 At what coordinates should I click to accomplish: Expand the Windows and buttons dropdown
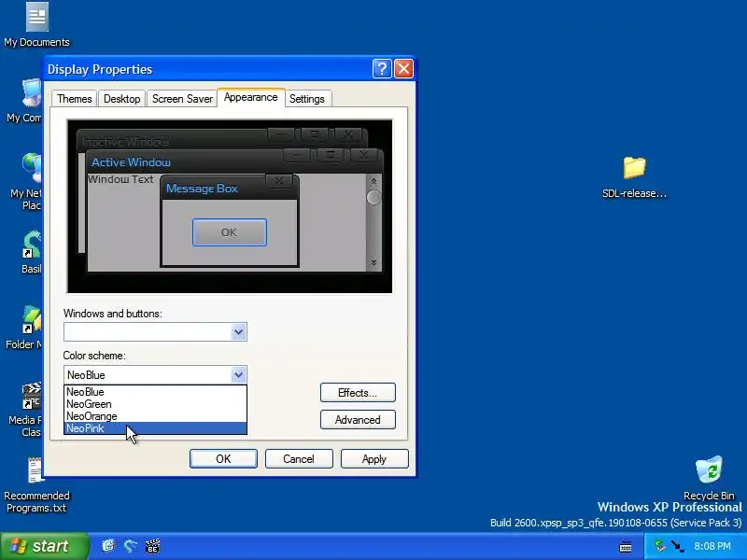point(239,332)
